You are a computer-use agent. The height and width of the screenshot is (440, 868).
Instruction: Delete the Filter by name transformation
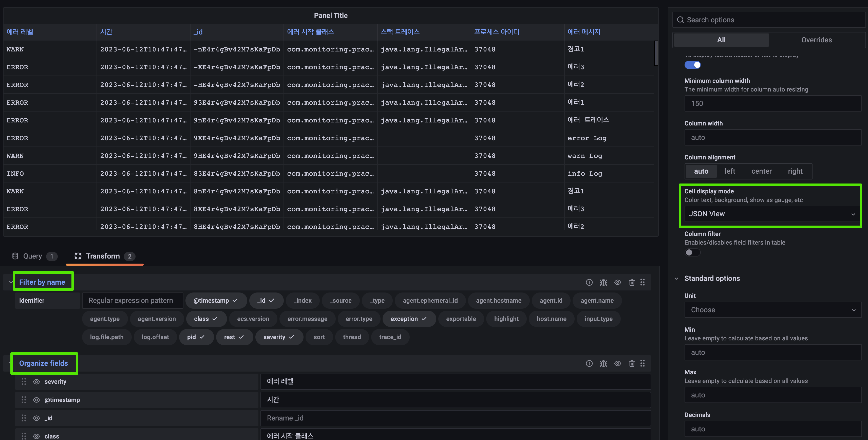[631, 282]
